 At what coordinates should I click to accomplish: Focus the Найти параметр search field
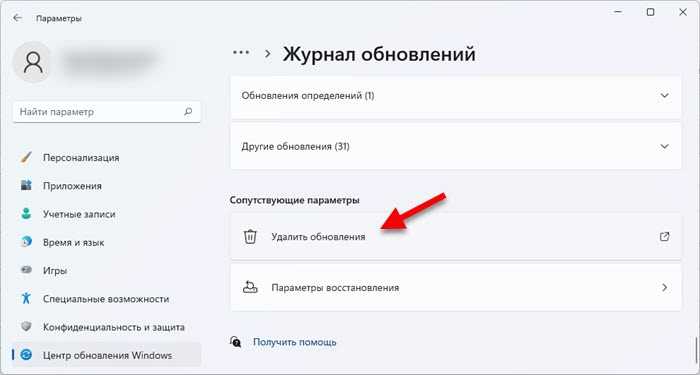107,112
